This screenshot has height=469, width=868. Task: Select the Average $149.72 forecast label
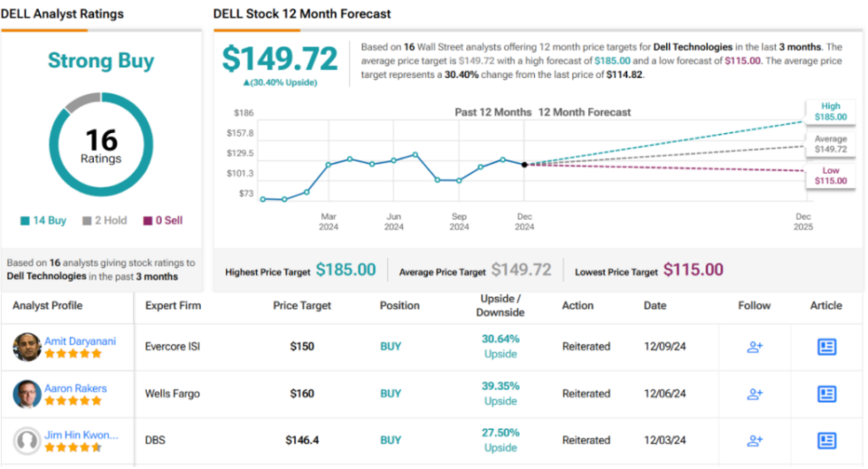click(830, 144)
